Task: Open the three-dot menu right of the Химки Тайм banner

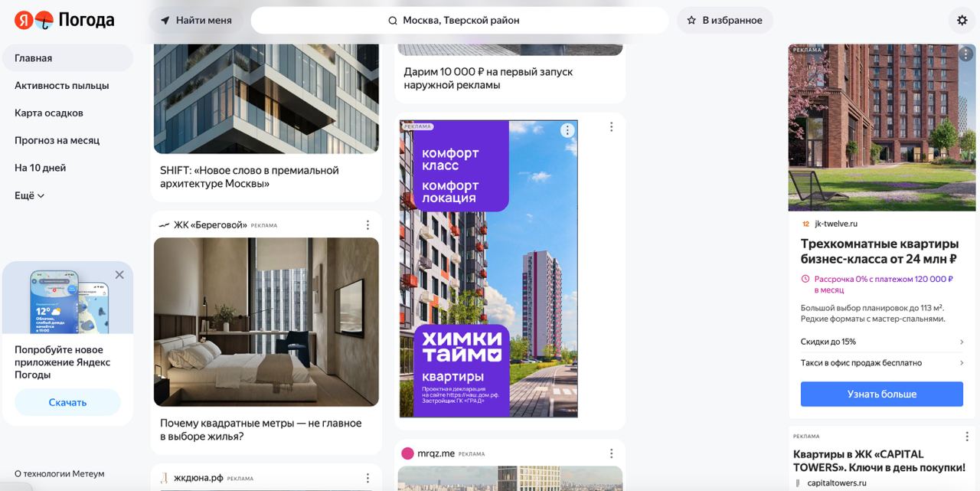Action: (x=611, y=127)
